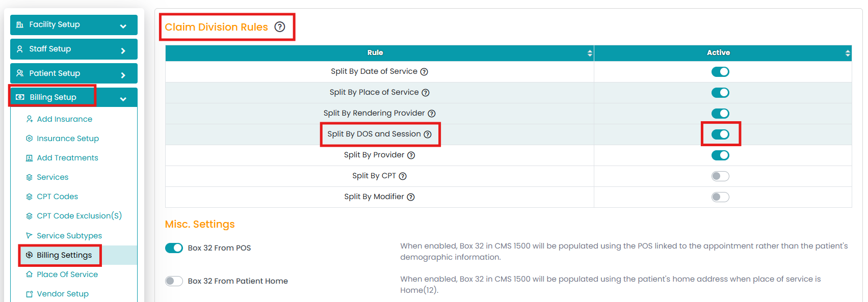Click help icon next to Split By Modifier
Image resolution: width=868 pixels, height=302 pixels.
pos(411,197)
